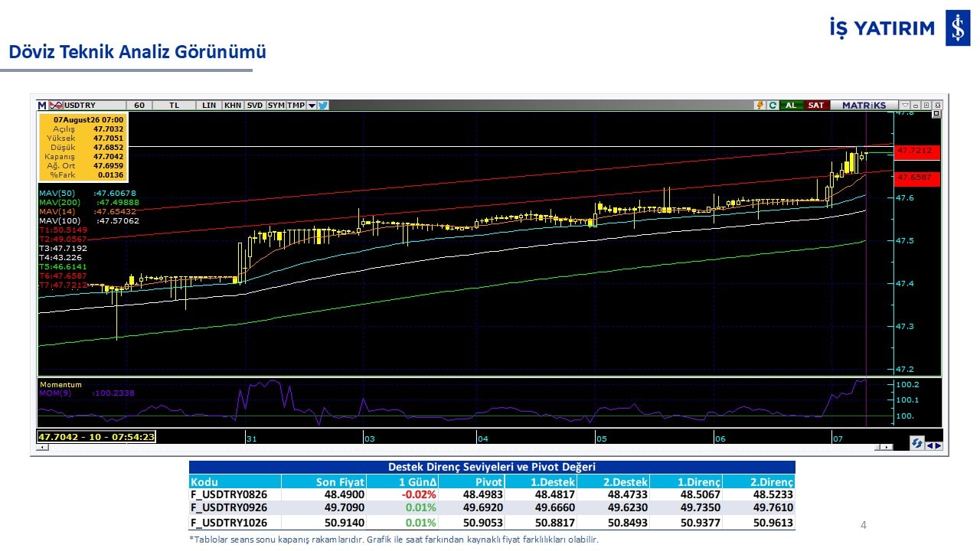Click the Kapanış value 47.7042 in info box
Viewport: 980px width, 551px height.
click(x=109, y=156)
